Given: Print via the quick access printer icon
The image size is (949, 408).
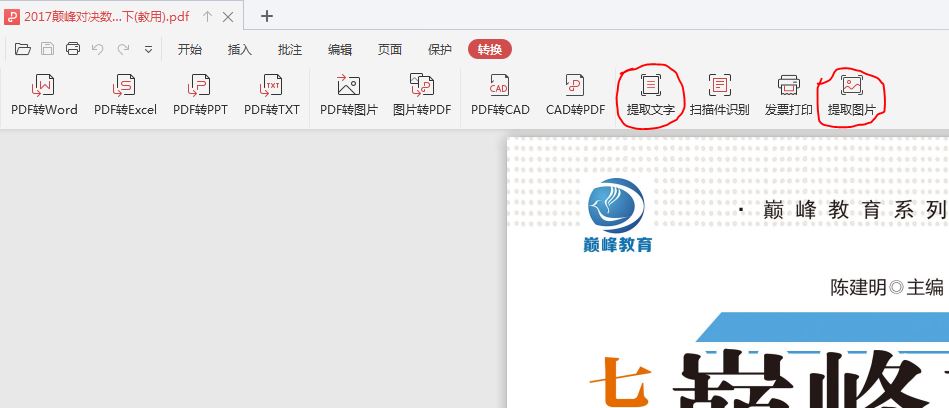Looking at the screenshot, I should pos(73,49).
